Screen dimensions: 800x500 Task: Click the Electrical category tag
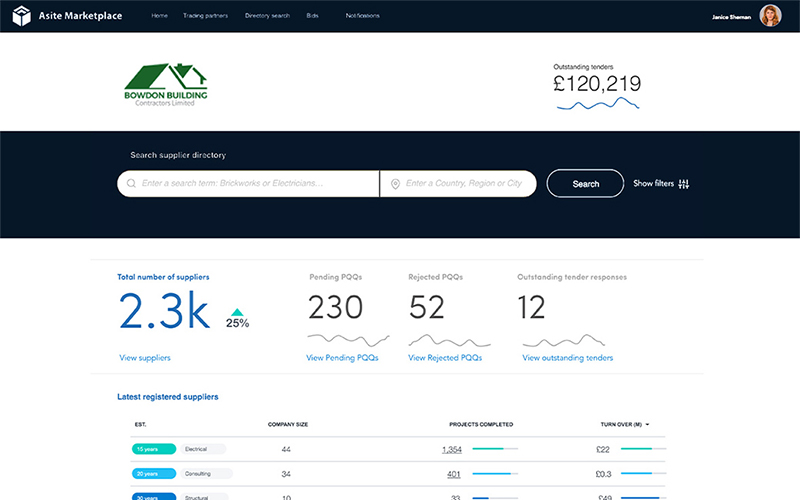click(203, 449)
